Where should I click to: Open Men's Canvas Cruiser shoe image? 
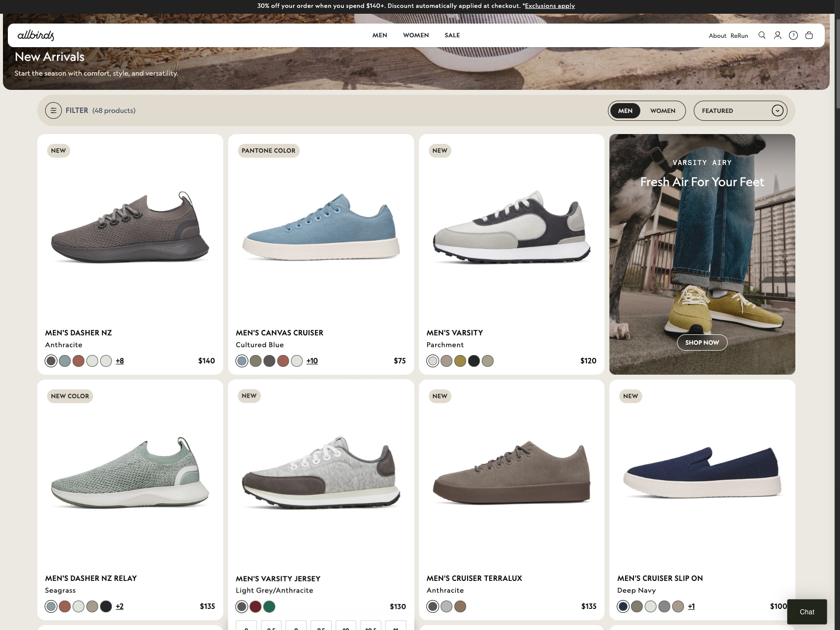(x=321, y=227)
